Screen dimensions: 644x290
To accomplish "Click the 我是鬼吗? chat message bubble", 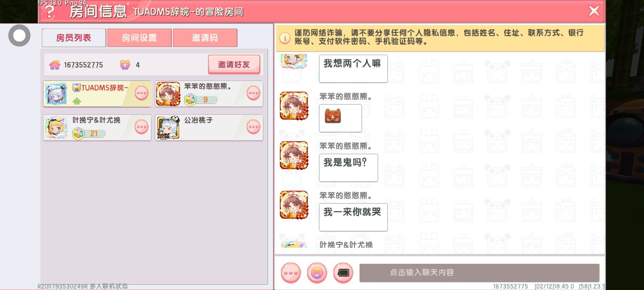I will (x=349, y=168).
